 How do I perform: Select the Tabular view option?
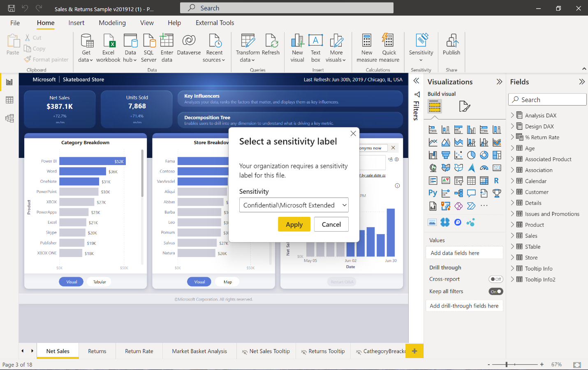[100, 282]
